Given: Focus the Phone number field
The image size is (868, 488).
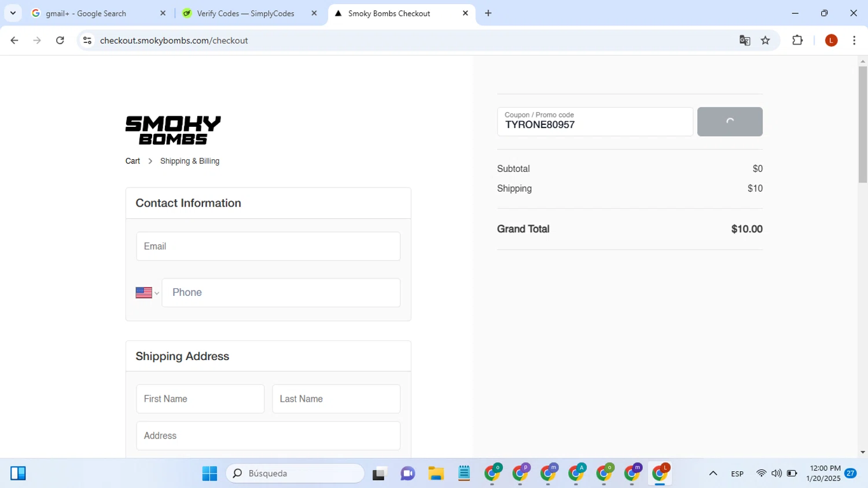Looking at the screenshot, I should click(x=281, y=292).
